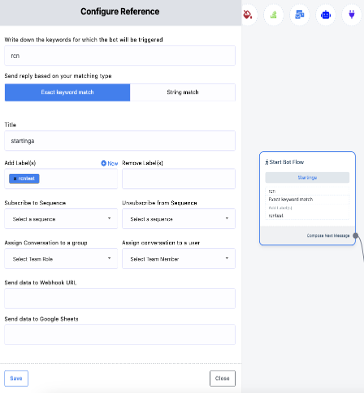364x393 pixels.
Task: Click the Title input field
Action: pyautogui.click(x=120, y=141)
